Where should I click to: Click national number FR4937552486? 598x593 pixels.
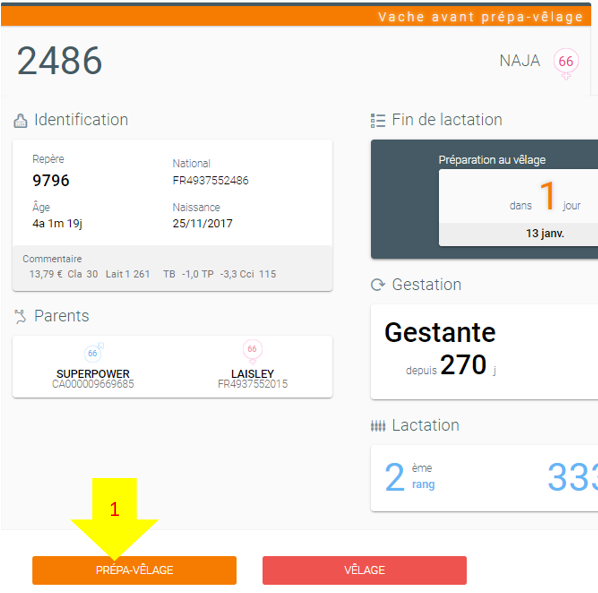(211, 180)
